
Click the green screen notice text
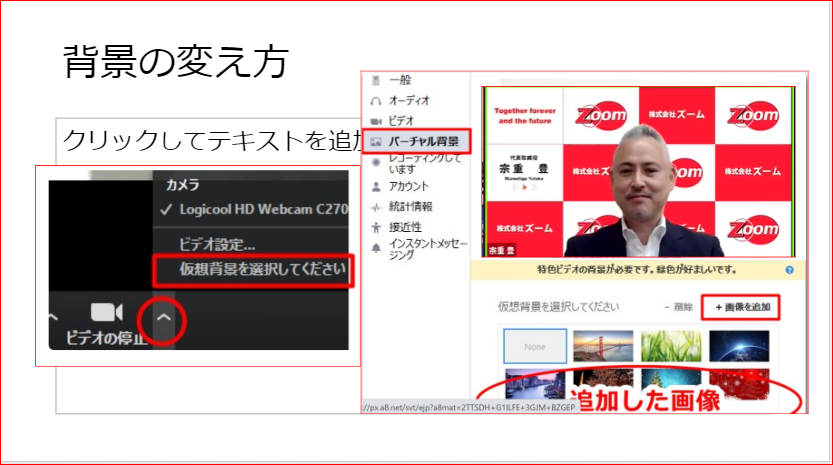tap(637, 270)
